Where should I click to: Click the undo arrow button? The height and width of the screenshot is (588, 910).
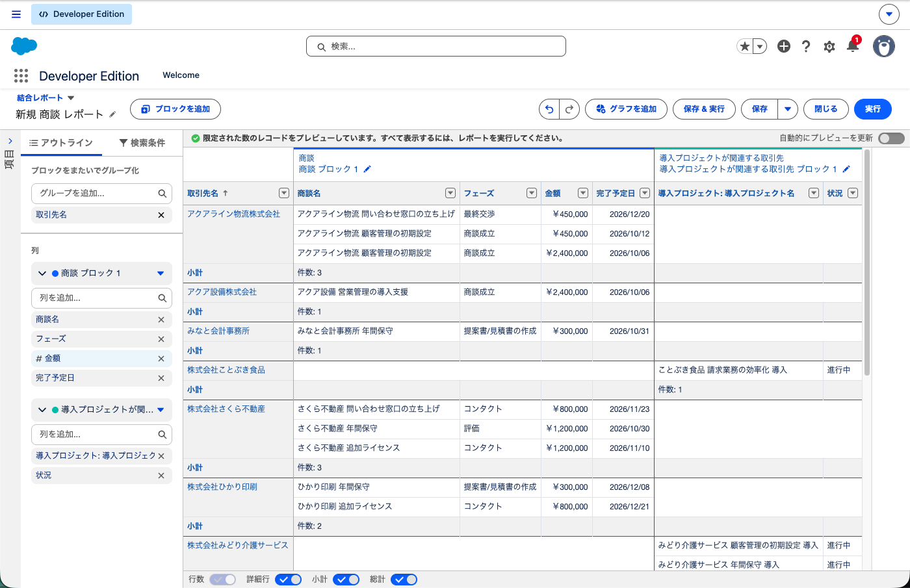coord(549,109)
